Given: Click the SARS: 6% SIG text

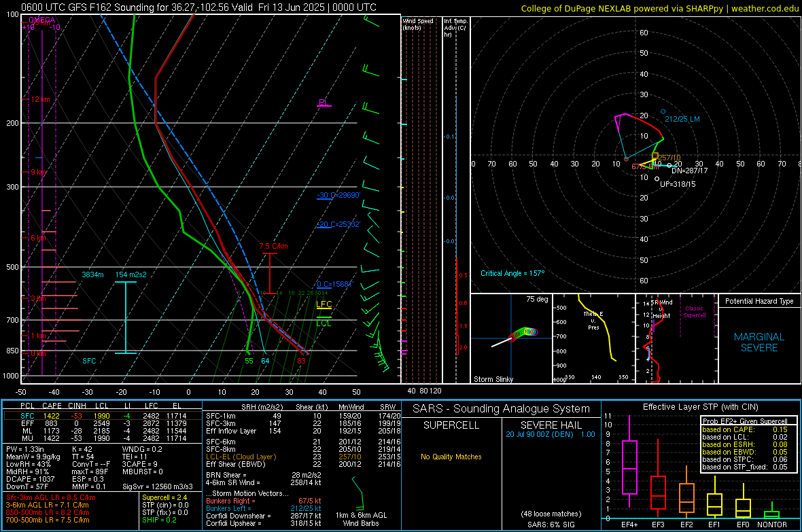Looking at the screenshot, I should click(x=551, y=525).
